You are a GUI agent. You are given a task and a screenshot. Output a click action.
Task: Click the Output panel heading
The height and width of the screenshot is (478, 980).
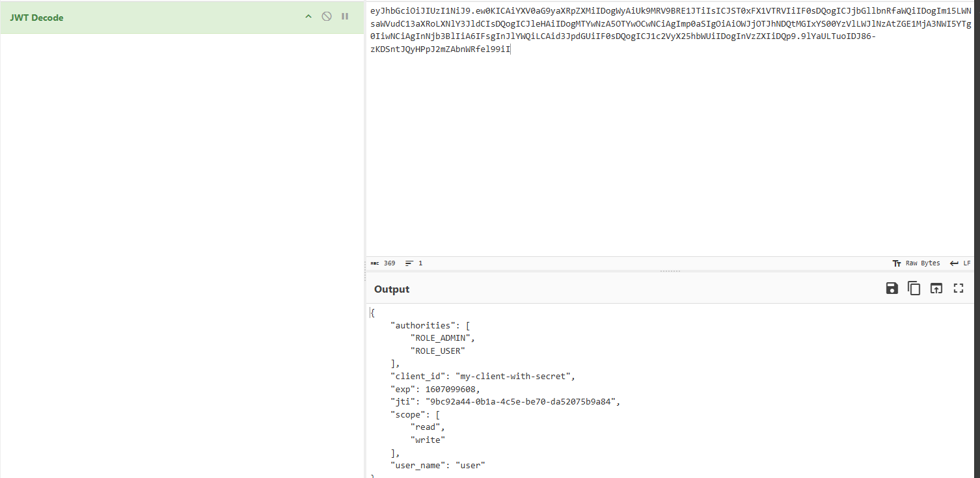point(392,289)
